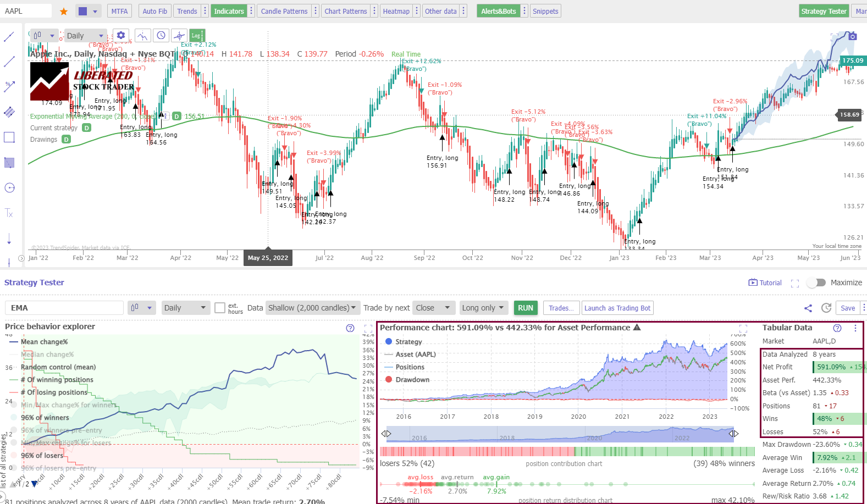Click the Save strategy button
The image size is (867, 504).
[x=848, y=308]
